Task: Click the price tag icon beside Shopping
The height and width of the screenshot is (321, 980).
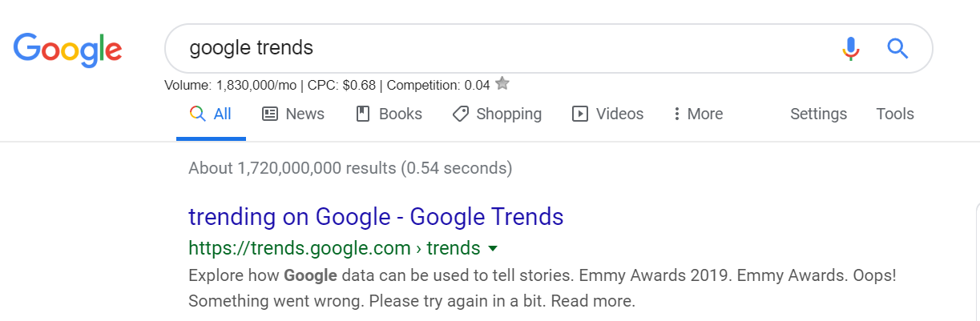Action: click(460, 114)
